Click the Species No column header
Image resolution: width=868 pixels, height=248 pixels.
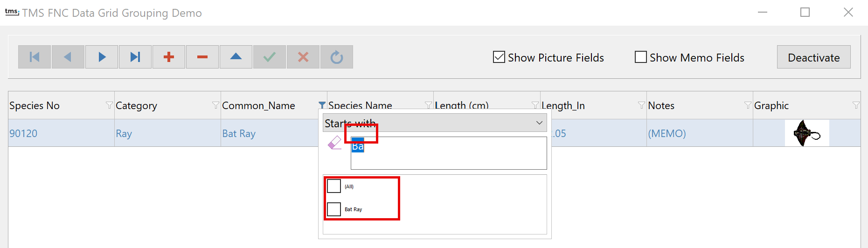click(x=35, y=105)
